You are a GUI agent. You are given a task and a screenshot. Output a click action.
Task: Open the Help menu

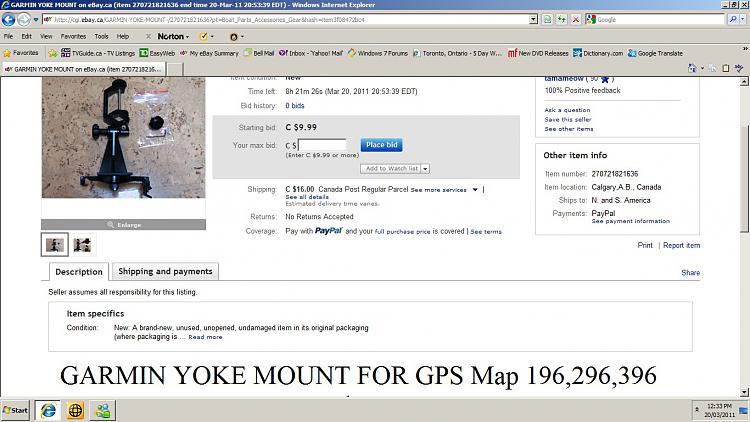(x=123, y=36)
